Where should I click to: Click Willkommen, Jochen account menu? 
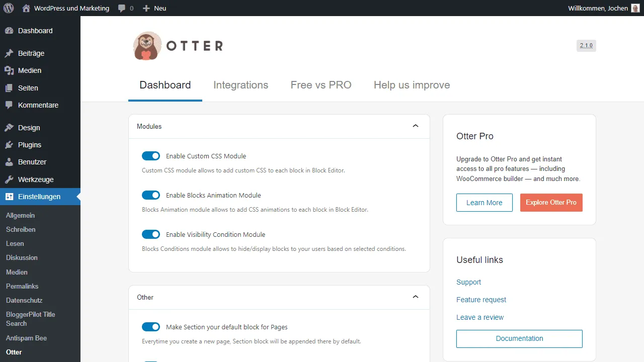(x=603, y=8)
